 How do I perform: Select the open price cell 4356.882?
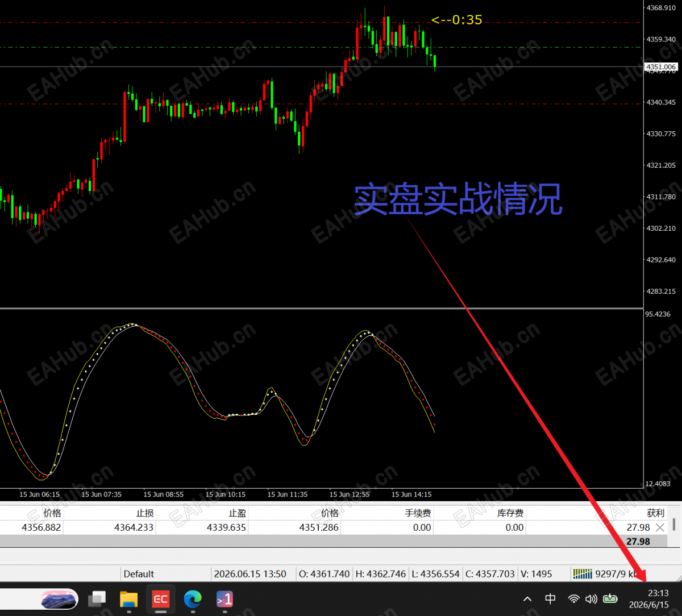pyautogui.click(x=41, y=527)
